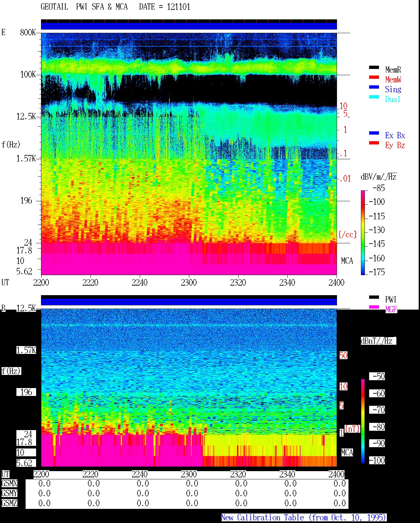Image resolution: width=420 pixels, height=523 pixels.
Task: Click the red .01 density scale label
Action: (x=345, y=179)
